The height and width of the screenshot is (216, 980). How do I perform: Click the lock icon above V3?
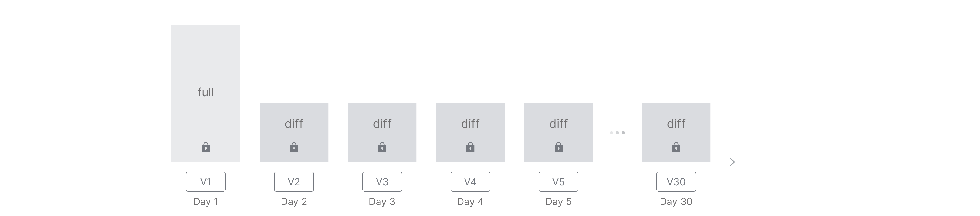[382, 148]
